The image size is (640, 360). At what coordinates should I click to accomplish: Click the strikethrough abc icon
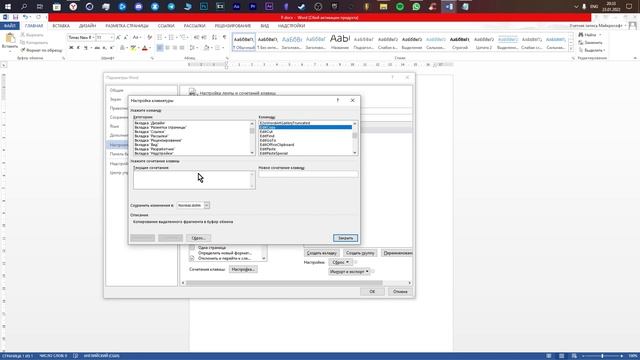pos(97,48)
